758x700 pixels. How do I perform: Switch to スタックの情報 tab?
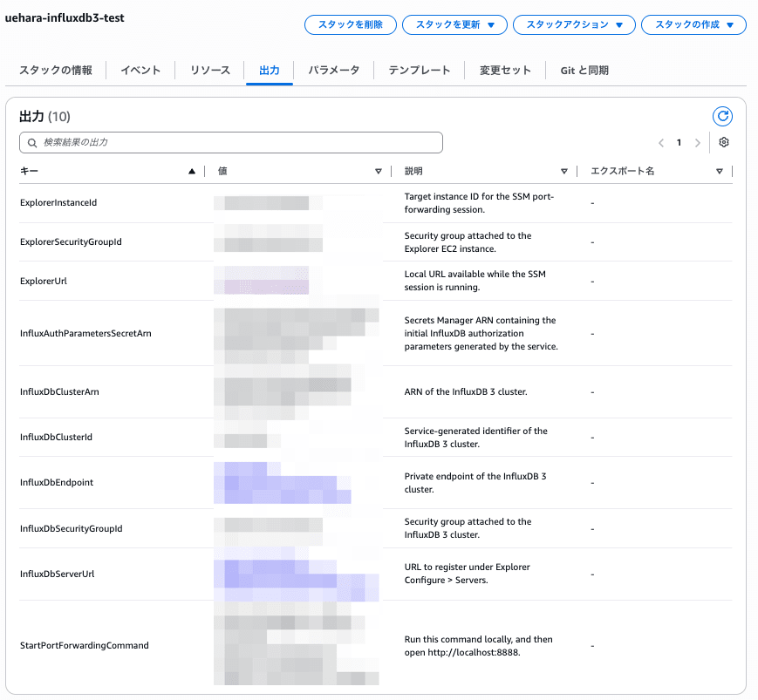pyautogui.click(x=56, y=70)
